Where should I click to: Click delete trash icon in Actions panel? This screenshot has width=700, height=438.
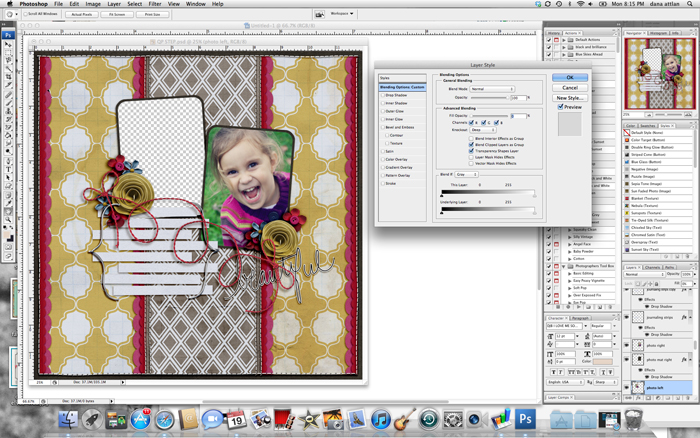610,307
